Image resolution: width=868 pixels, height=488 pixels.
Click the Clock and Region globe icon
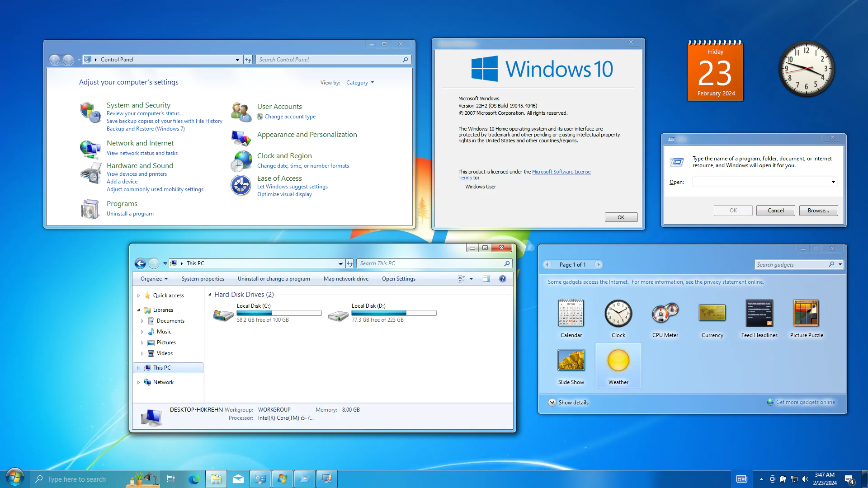pyautogui.click(x=241, y=161)
